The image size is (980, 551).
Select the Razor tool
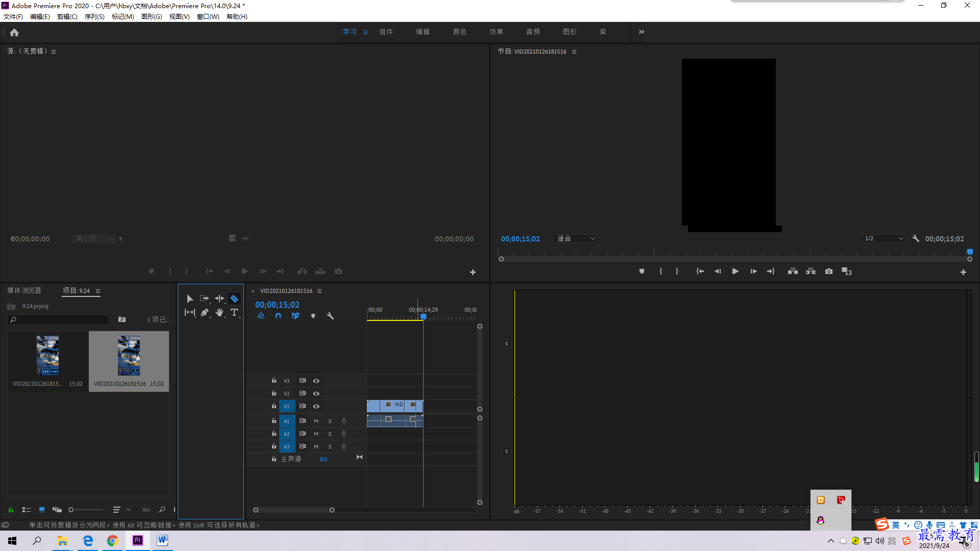234,298
